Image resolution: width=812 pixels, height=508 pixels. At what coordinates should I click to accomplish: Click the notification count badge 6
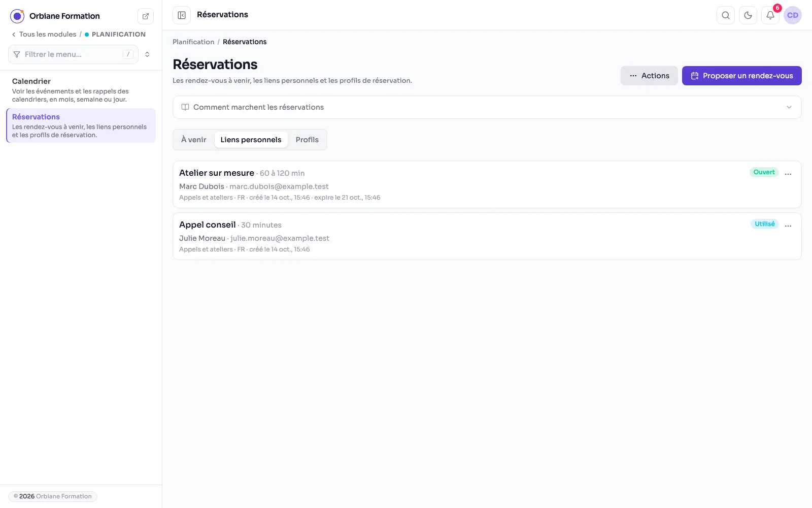point(777,8)
